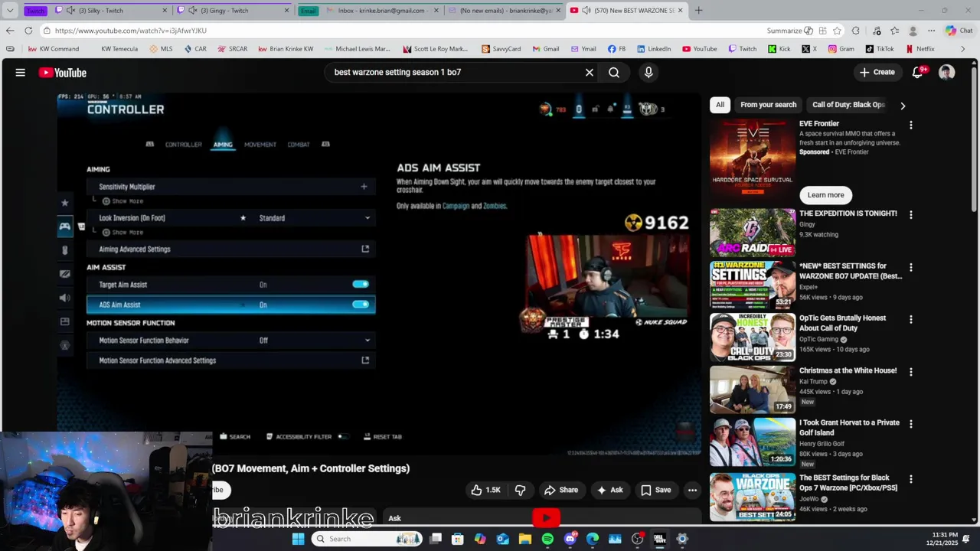Expand Look Inversion Standard dropdown
Image resolution: width=980 pixels, height=551 pixels.
click(x=367, y=218)
